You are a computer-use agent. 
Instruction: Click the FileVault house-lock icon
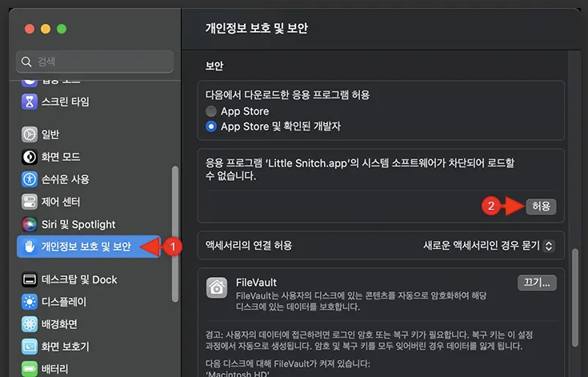[x=217, y=287]
